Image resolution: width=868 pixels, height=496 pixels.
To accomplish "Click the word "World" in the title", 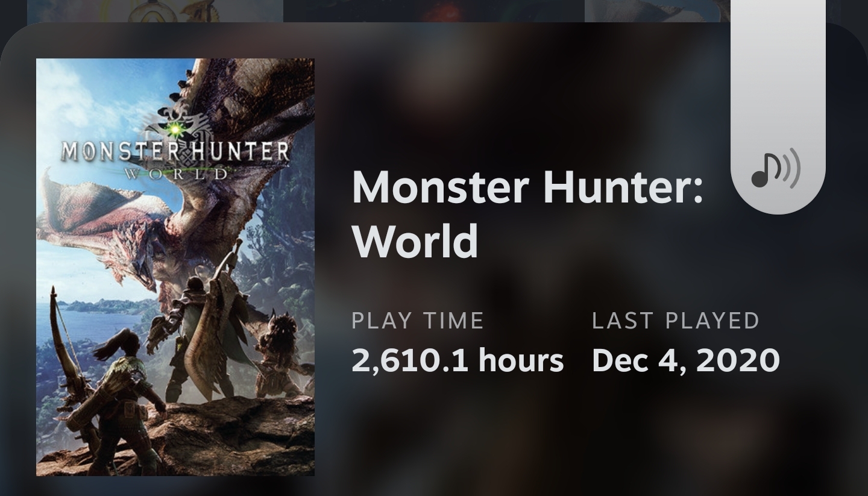I will [415, 241].
